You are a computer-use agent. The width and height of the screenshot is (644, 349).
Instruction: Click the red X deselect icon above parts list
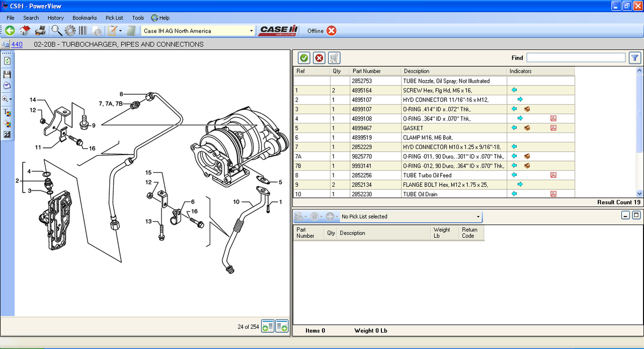[319, 58]
